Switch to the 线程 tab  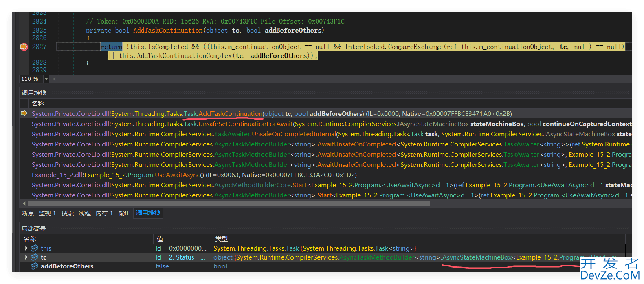[x=85, y=213]
